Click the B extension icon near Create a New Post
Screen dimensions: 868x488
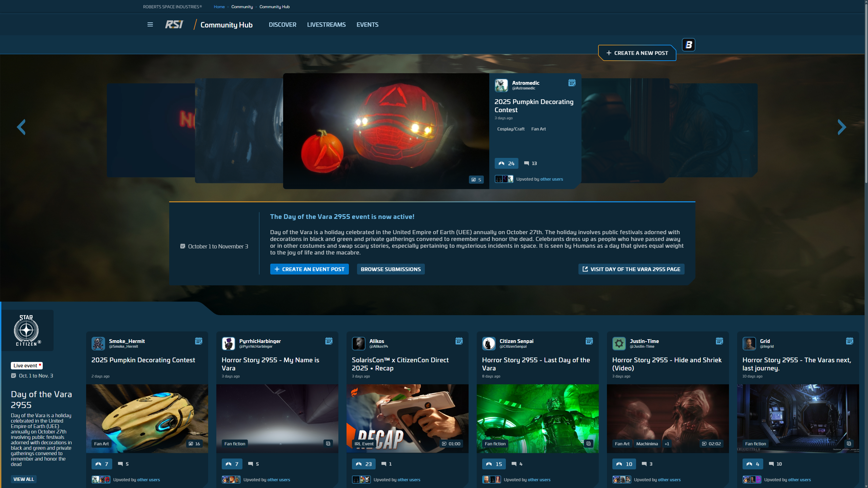click(689, 44)
